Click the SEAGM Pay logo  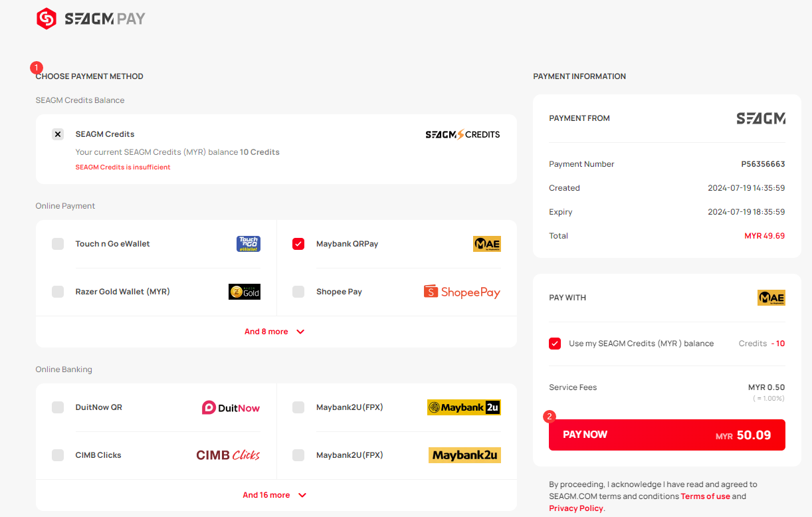click(90, 19)
